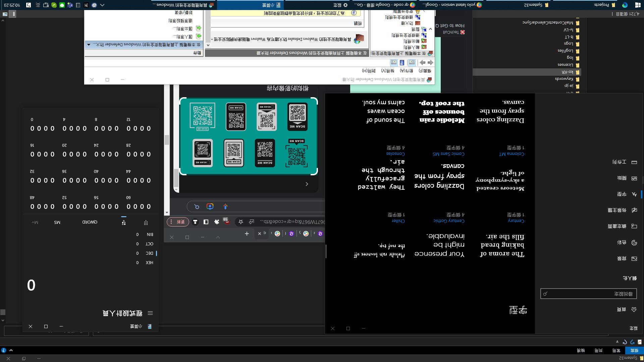Bookmark this page with the star icon

click(x=241, y=222)
